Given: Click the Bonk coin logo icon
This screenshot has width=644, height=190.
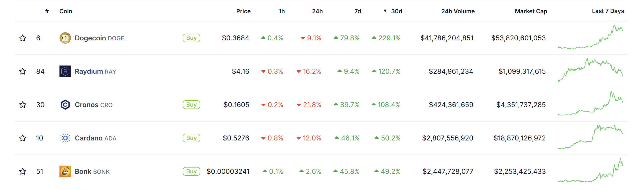Looking at the screenshot, I should click(x=65, y=171).
